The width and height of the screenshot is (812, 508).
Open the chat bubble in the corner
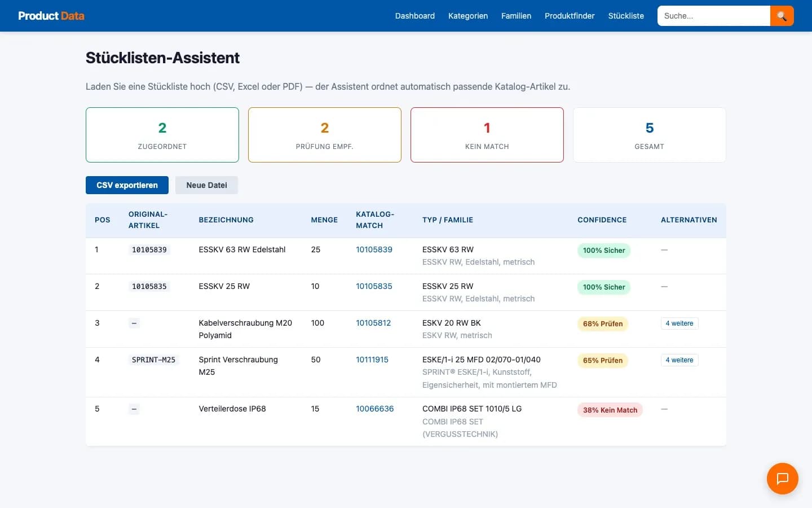coord(782,479)
